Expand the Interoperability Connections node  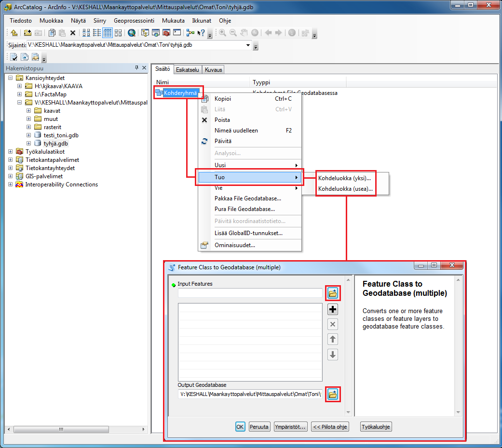[10, 184]
